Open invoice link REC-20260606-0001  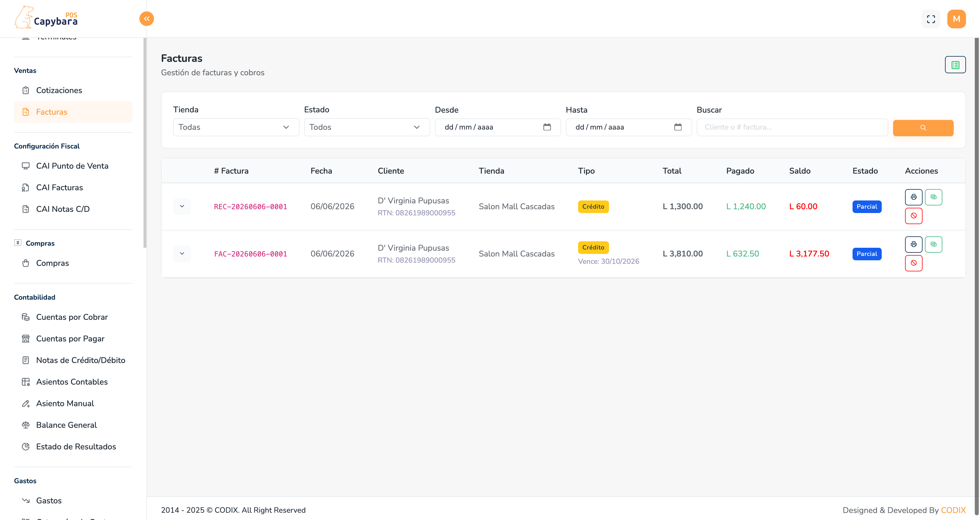(250, 207)
